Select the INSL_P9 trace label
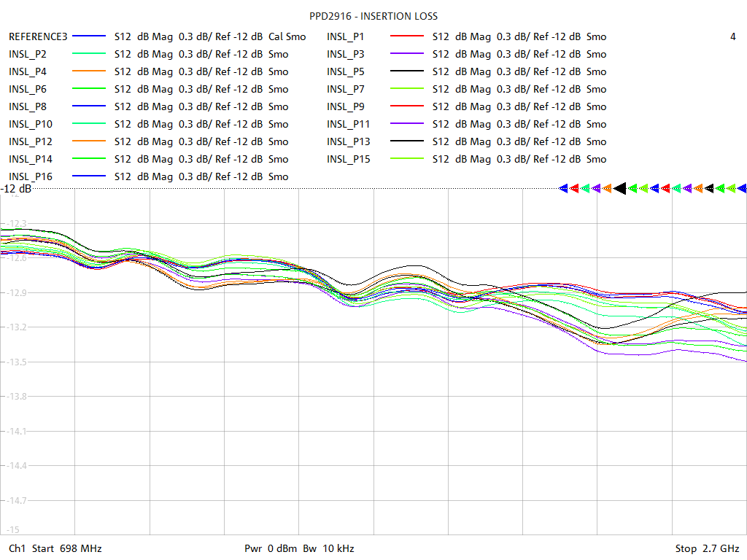Screen dimensions: 747x560 pyautogui.click(x=345, y=106)
